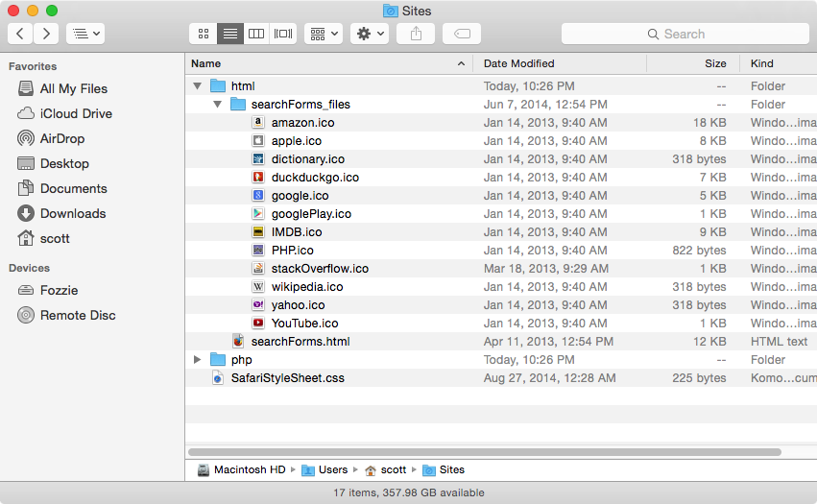Click the 18 KB size of amazon.ico
Viewport: 817px width, 504px height.
(x=709, y=123)
